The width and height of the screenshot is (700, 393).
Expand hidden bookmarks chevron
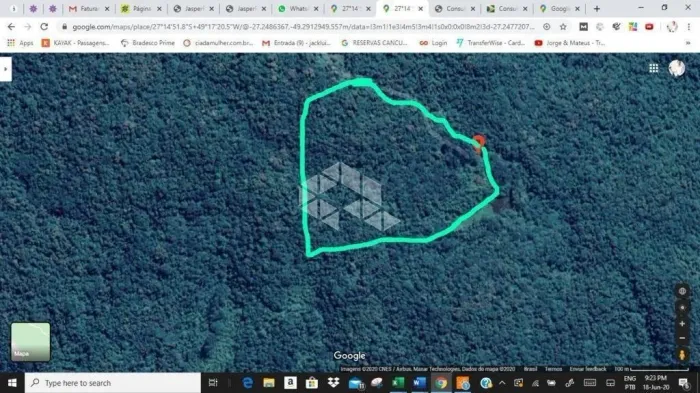pyautogui.click(x=688, y=43)
